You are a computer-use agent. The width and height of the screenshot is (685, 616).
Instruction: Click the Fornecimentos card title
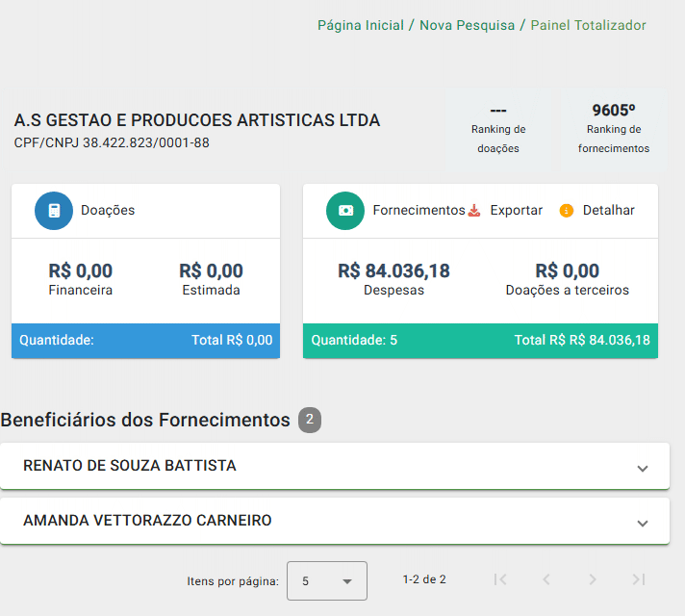coord(419,210)
